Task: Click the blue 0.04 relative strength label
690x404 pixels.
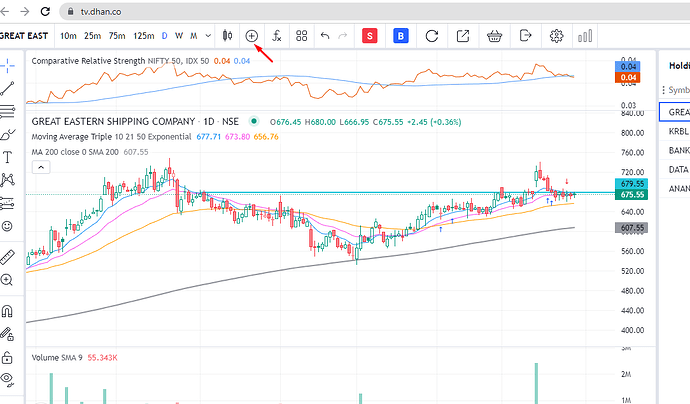Action: tap(628, 66)
